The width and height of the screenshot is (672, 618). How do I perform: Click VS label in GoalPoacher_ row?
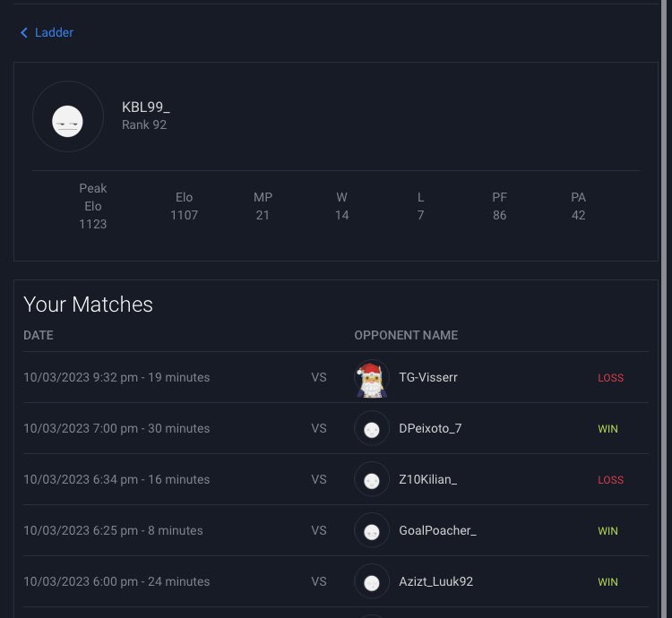click(319, 530)
